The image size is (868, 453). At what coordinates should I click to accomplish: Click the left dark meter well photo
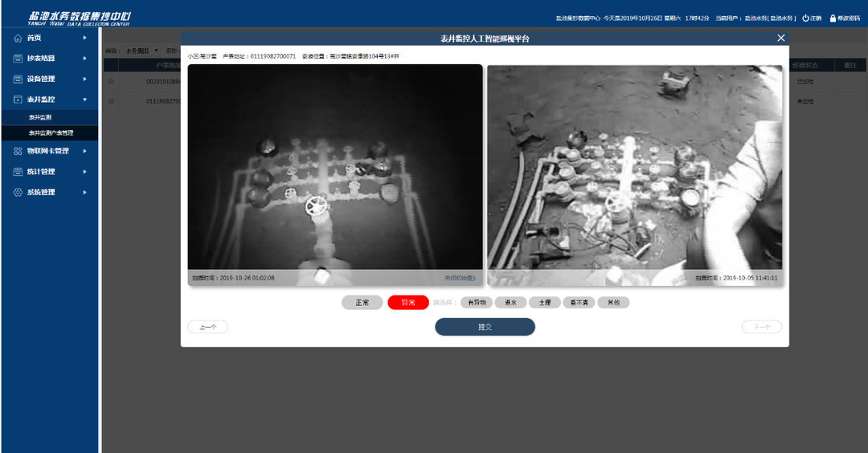coord(335,175)
